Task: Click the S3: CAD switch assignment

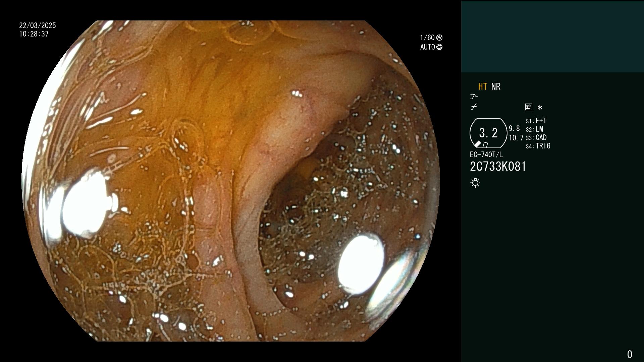Action: point(536,137)
